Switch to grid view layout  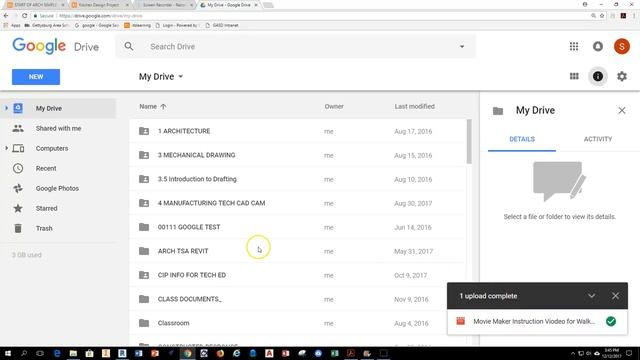click(x=574, y=76)
